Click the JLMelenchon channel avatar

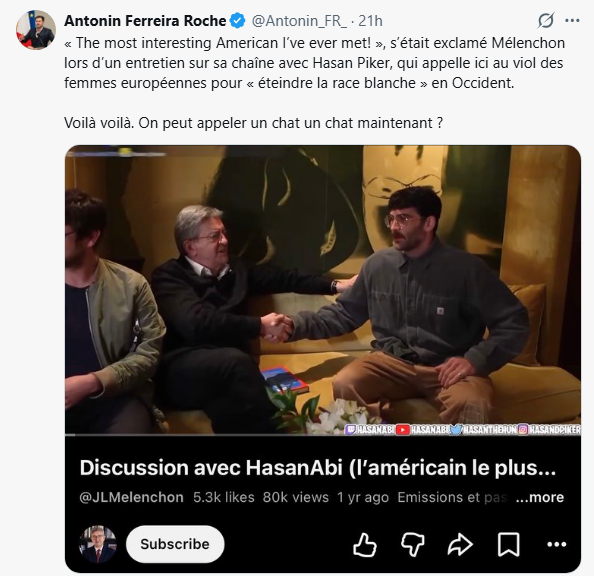(98, 544)
